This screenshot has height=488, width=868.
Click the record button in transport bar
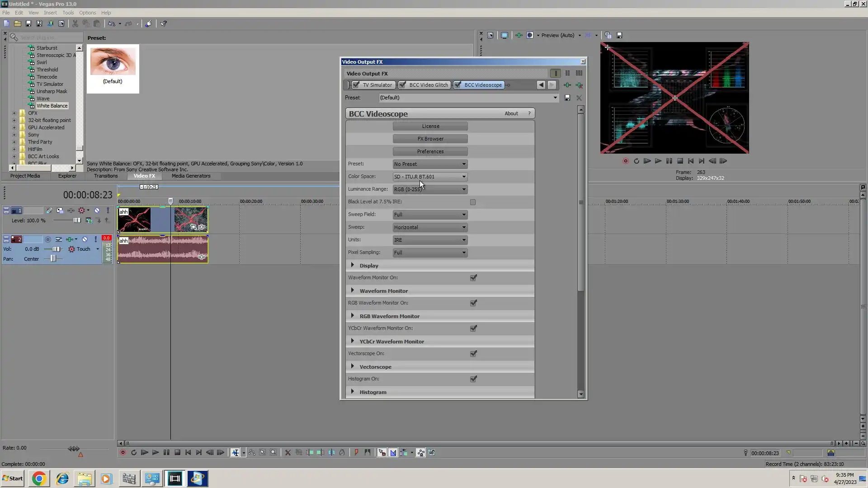[x=123, y=453]
